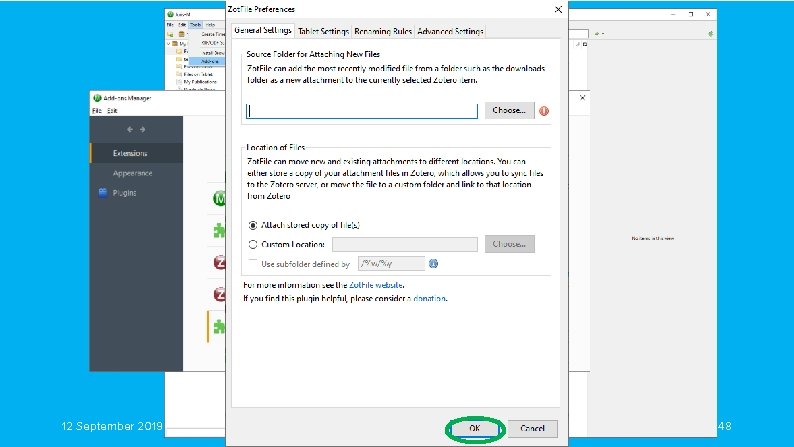The height and width of the screenshot is (447, 794).
Task: Click the blue info icon next to subfolder pattern
Action: 433,264
